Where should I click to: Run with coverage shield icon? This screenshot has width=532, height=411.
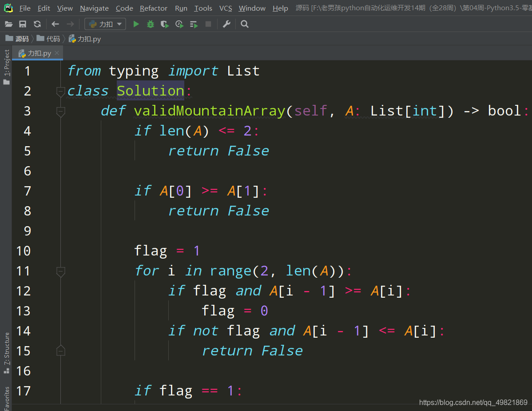(x=165, y=24)
